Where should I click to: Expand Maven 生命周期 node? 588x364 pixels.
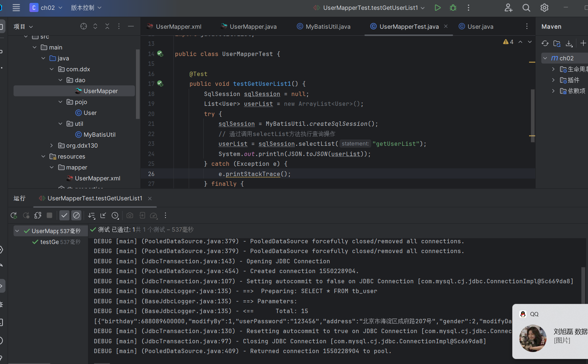point(553,69)
